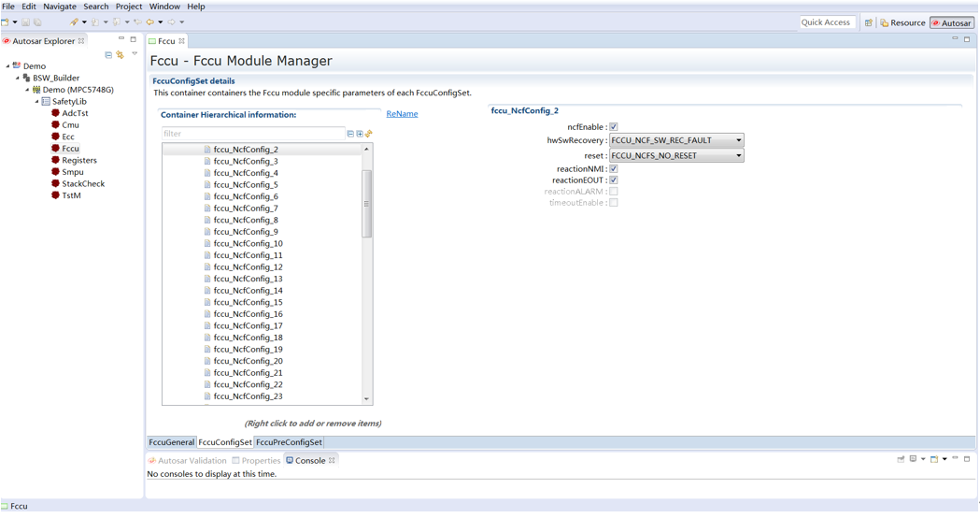Click expand-all plus icon beside filter
Image resolution: width=980 pixels, height=518 pixels.
tap(360, 134)
